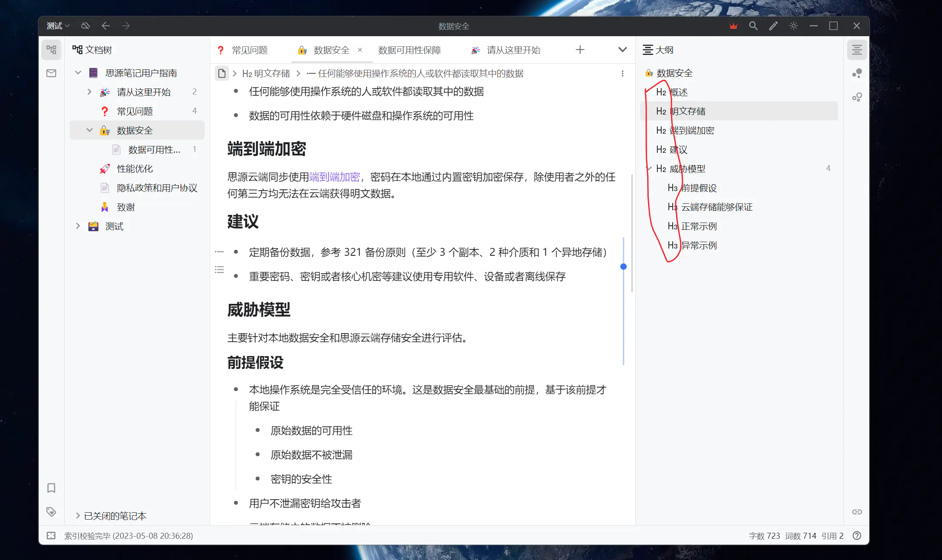The width and height of the screenshot is (942, 560).
Task: Jump to H2 威胁模型 in outline
Action: click(687, 169)
